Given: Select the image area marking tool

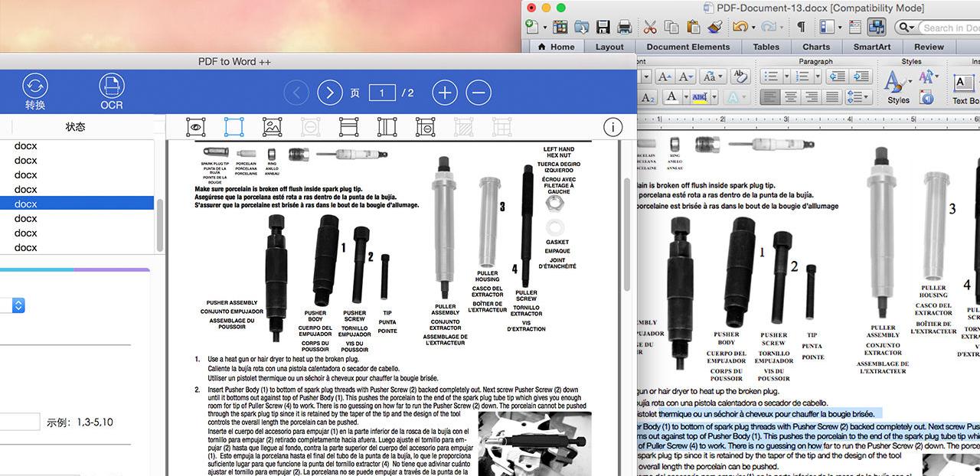Looking at the screenshot, I should (272, 126).
